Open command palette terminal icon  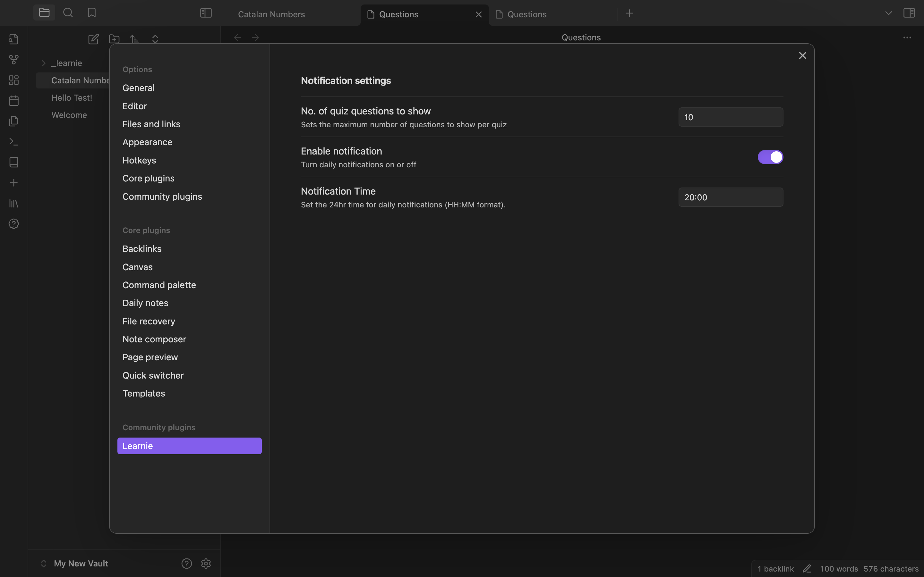pos(14,142)
